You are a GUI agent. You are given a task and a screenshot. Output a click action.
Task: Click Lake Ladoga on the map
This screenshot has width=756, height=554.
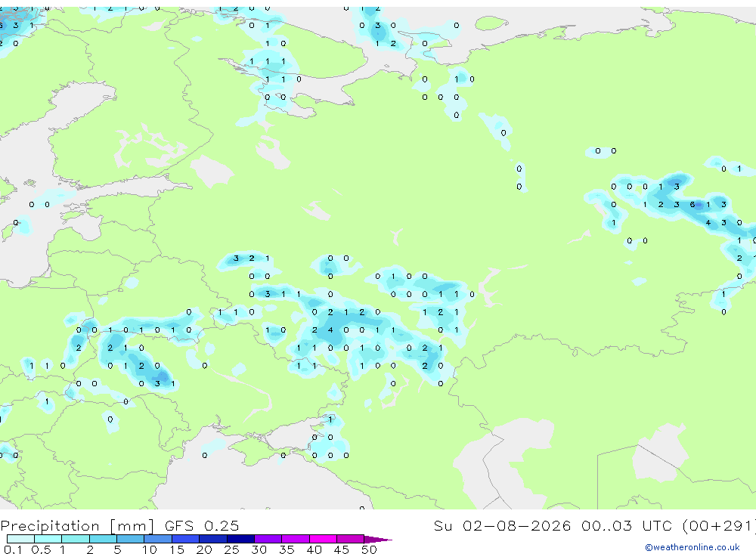click(x=211, y=170)
